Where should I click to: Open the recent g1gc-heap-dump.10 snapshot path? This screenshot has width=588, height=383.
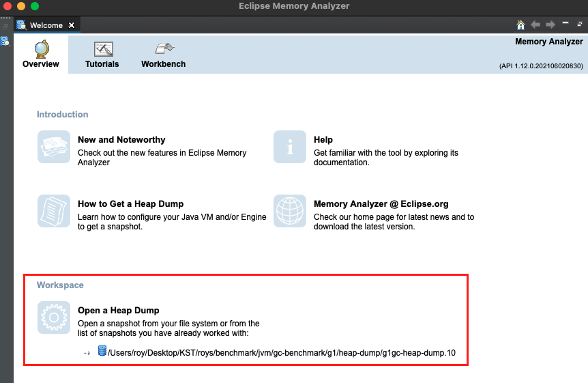pos(282,353)
